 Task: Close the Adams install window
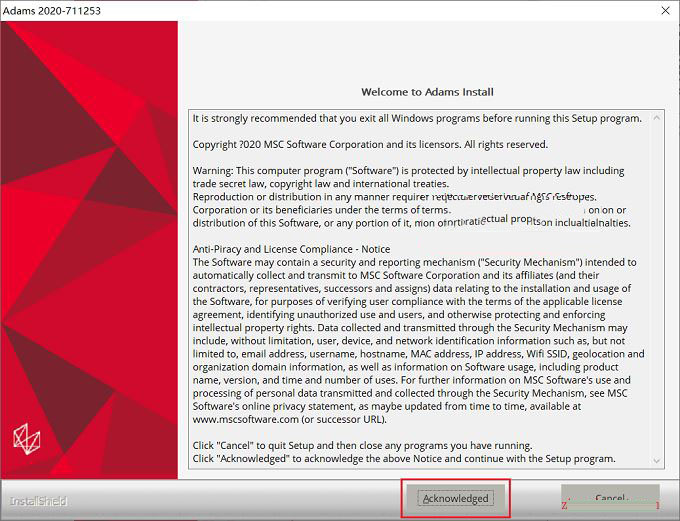[x=665, y=10]
